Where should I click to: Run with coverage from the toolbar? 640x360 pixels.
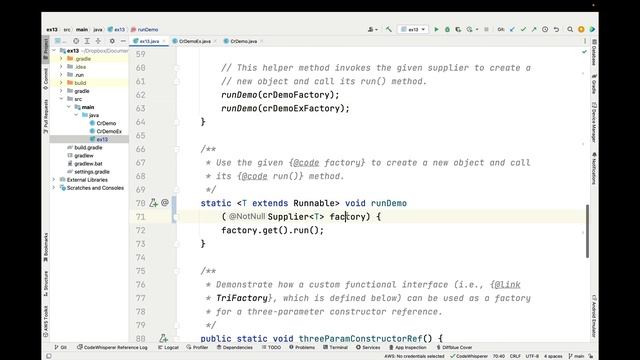pyautogui.click(x=458, y=29)
